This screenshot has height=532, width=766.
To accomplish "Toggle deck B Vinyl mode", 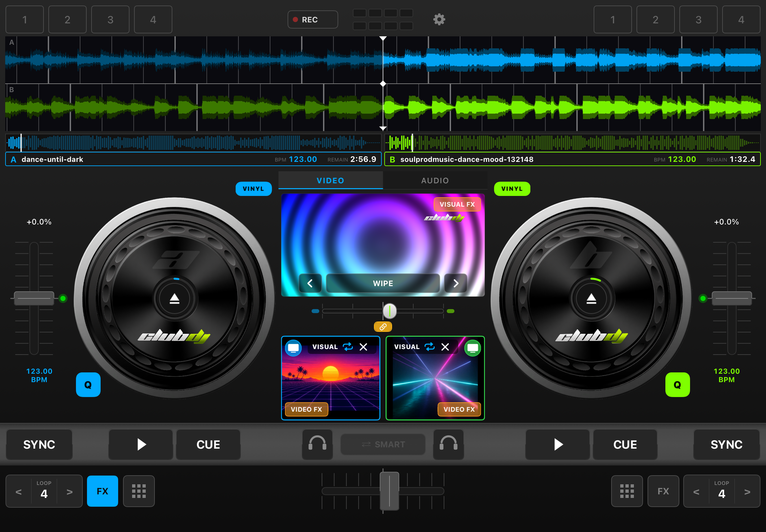I will coord(512,189).
